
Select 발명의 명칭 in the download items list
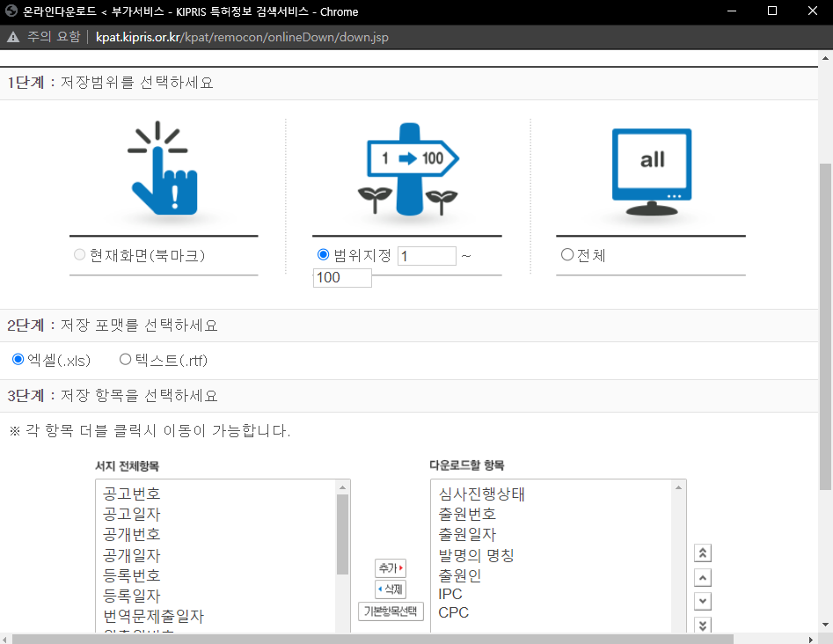(476, 555)
